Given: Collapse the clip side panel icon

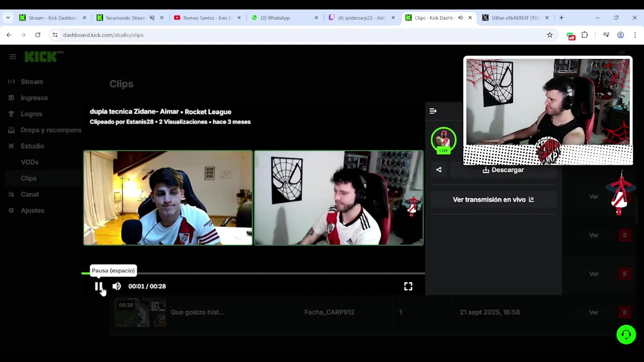Looking at the screenshot, I should pyautogui.click(x=433, y=111).
